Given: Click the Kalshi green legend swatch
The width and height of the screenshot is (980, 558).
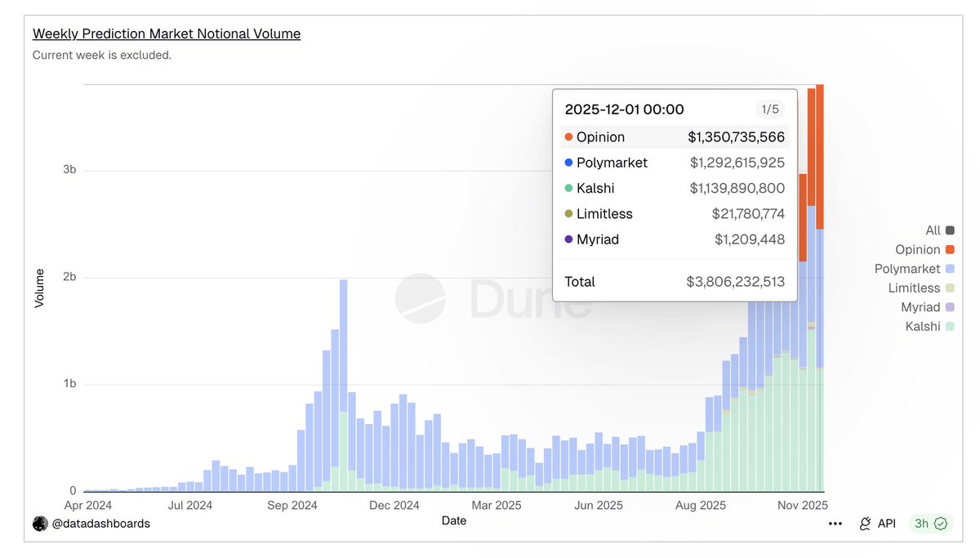Looking at the screenshot, I should pos(950,327).
